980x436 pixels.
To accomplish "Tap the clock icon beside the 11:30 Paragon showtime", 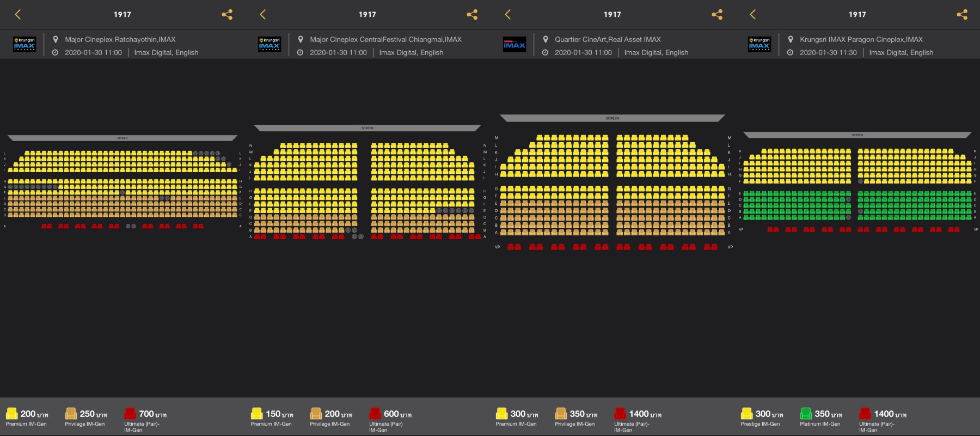I will tap(790, 53).
